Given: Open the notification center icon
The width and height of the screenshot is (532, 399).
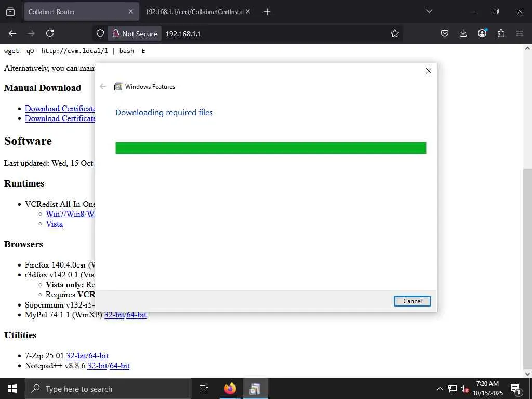Looking at the screenshot, I should [x=515, y=389].
